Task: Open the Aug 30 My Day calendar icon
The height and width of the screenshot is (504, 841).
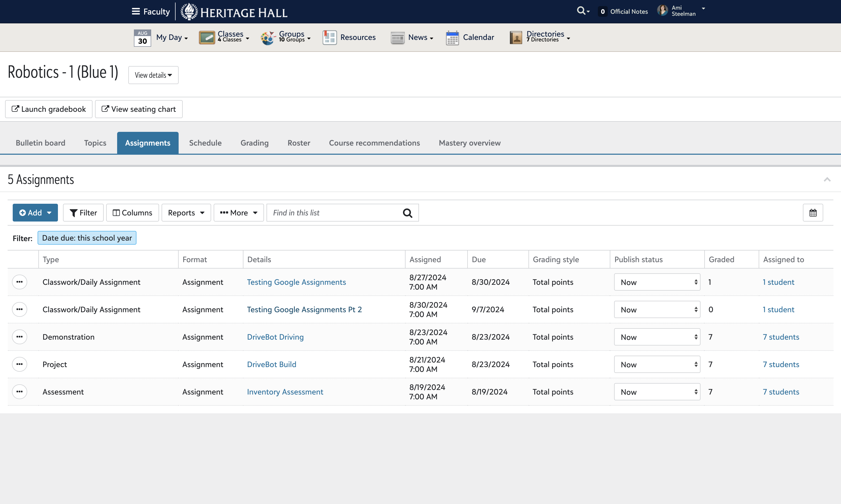Action: tap(142, 38)
